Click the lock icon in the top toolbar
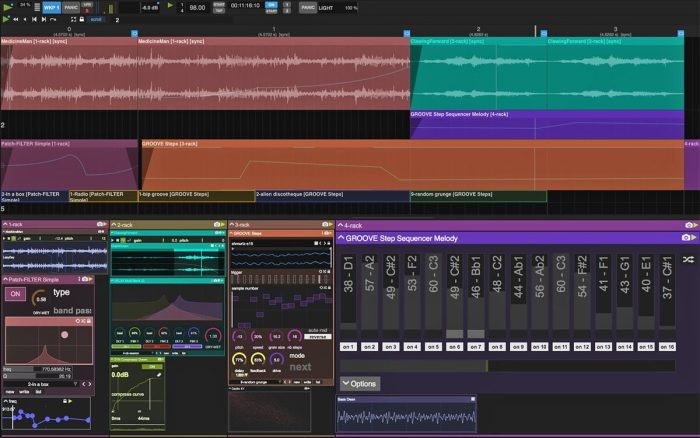 pos(82,20)
